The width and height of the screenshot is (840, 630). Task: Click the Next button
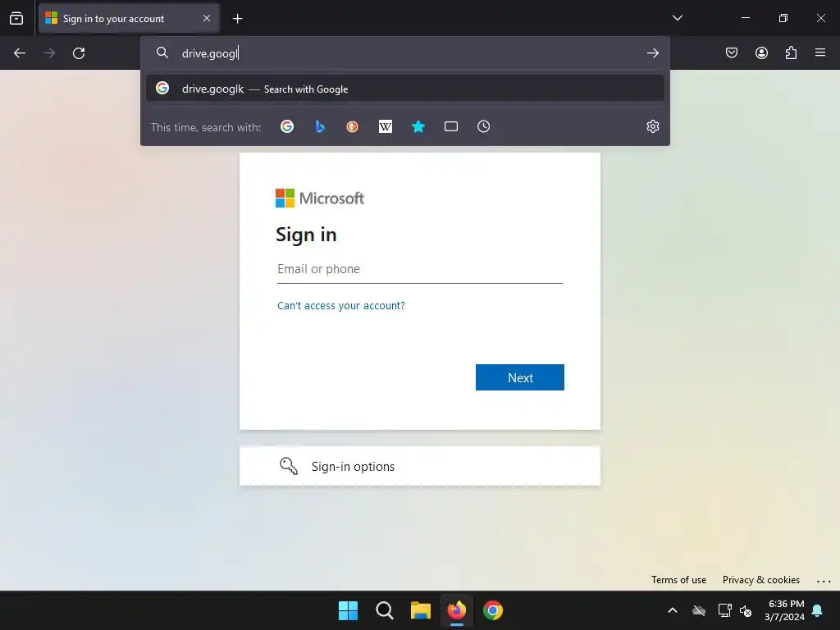tap(519, 377)
